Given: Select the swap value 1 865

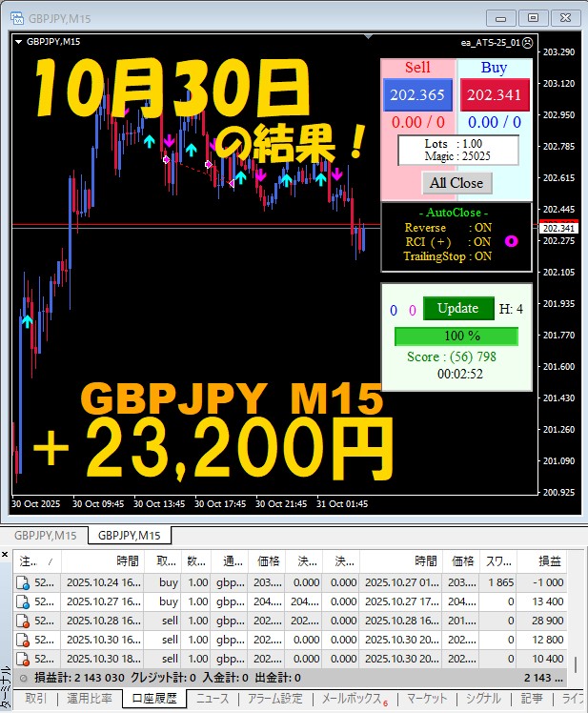Looking at the screenshot, I should pyautogui.click(x=500, y=582).
